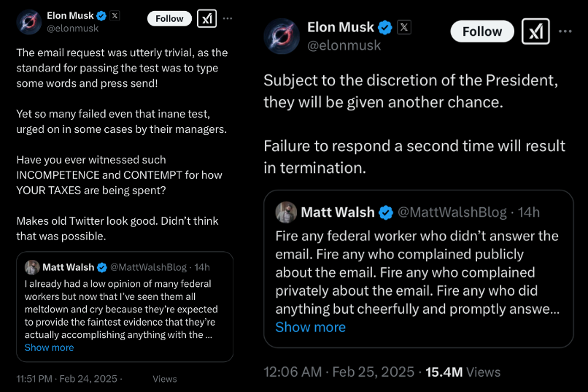
Task: Open more options menu on 11:51 PM tweet
Action: [x=228, y=18]
